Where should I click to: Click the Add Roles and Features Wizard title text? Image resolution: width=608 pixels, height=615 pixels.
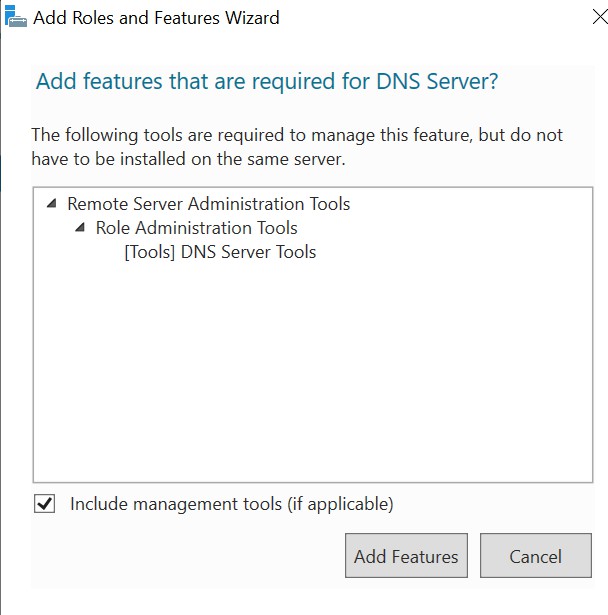(156, 18)
